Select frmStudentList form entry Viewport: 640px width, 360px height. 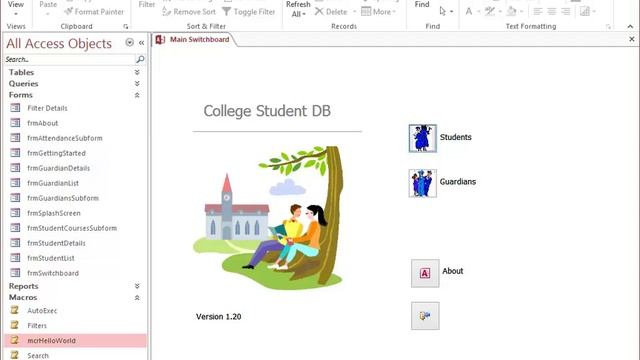pyautogui.click(x=51, y=258)
